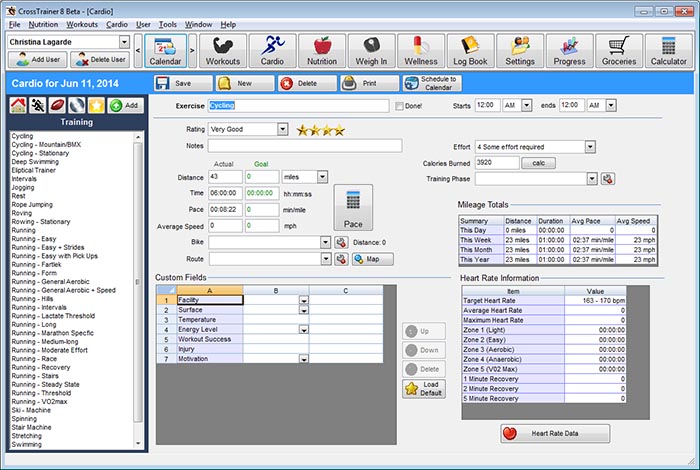Screen dimensions: 700x470
Task: Click the exercise list vertical scrollbar
Action: [x=138, y=290]
